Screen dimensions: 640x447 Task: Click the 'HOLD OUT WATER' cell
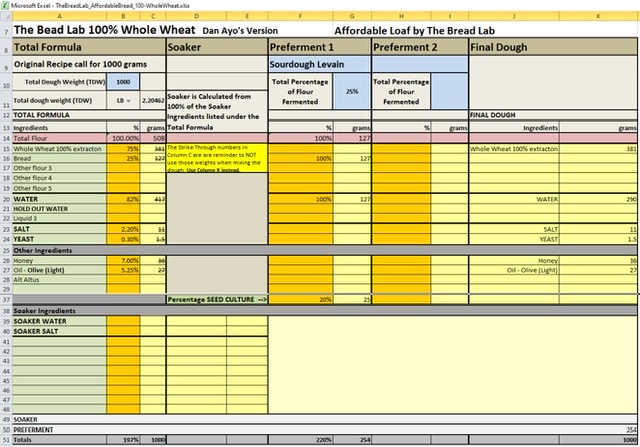coord(60,209)
